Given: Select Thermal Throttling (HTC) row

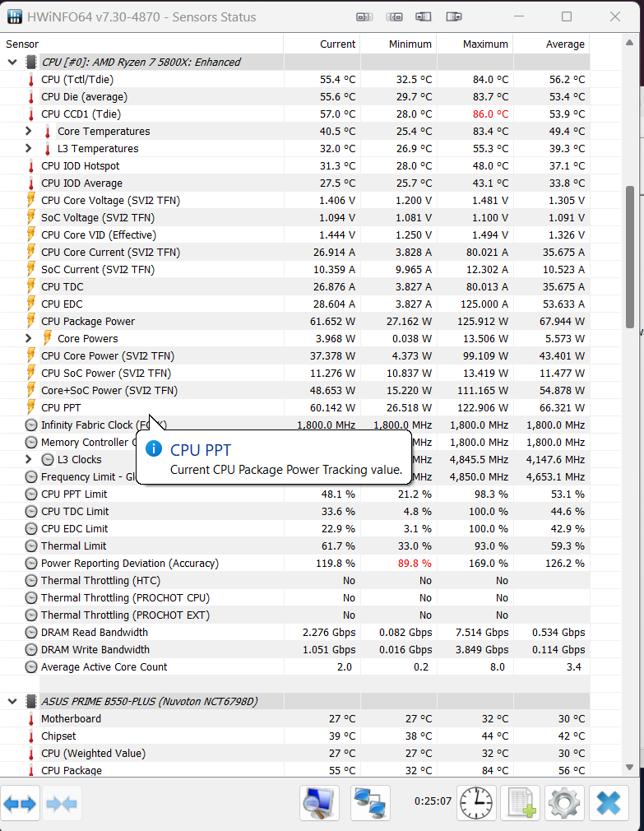Looking at the screenshot, I should click(295, 580).
